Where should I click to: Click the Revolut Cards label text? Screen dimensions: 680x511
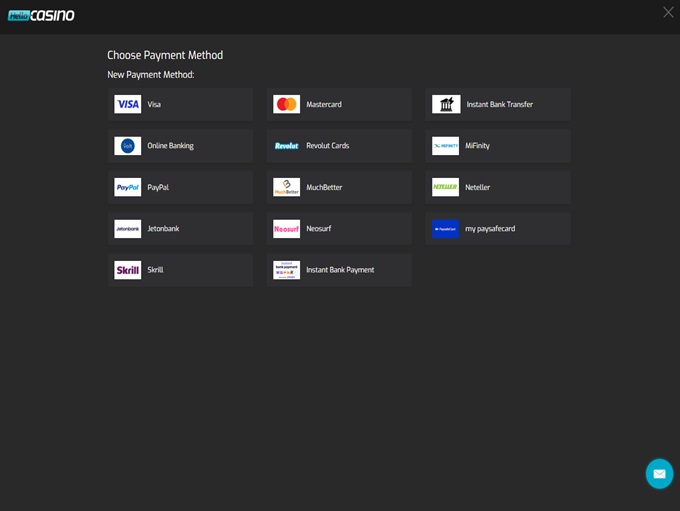(x=328, y=146)
